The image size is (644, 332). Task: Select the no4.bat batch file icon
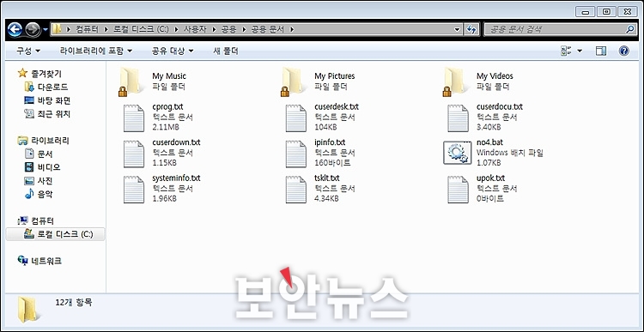tap(457, 153)
